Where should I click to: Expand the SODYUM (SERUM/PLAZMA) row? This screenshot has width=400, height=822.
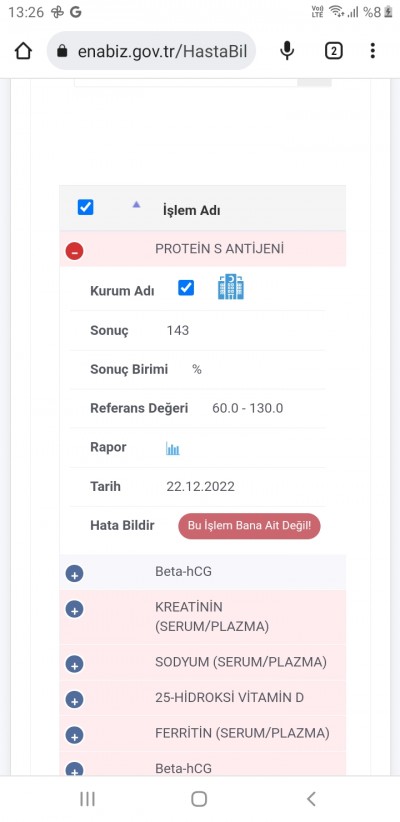click(x=74, y=664)
